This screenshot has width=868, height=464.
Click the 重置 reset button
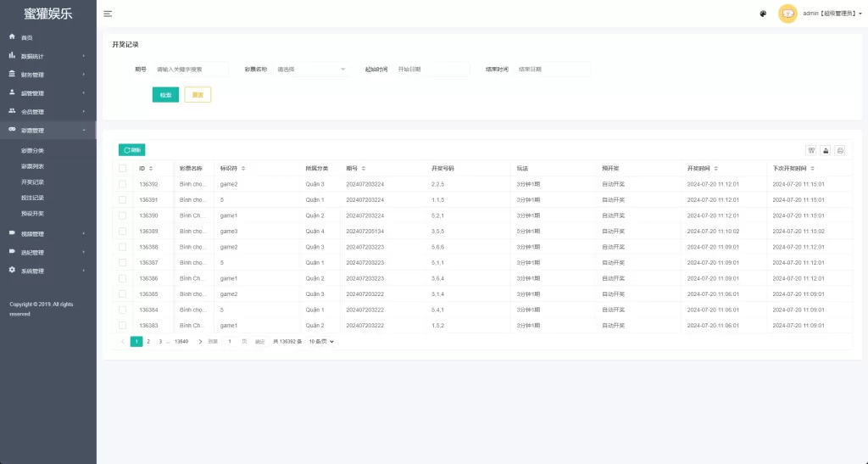point(198,95)
